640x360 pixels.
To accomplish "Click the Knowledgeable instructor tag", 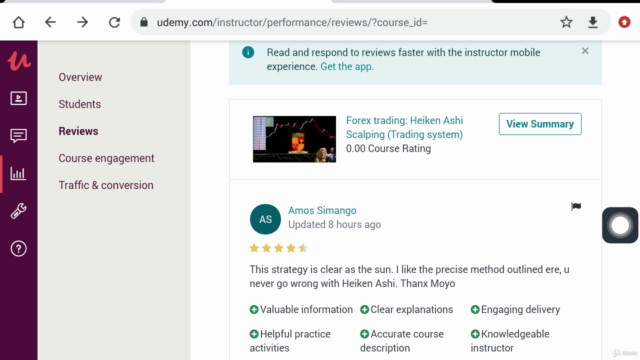I will (x=510, y=341).
